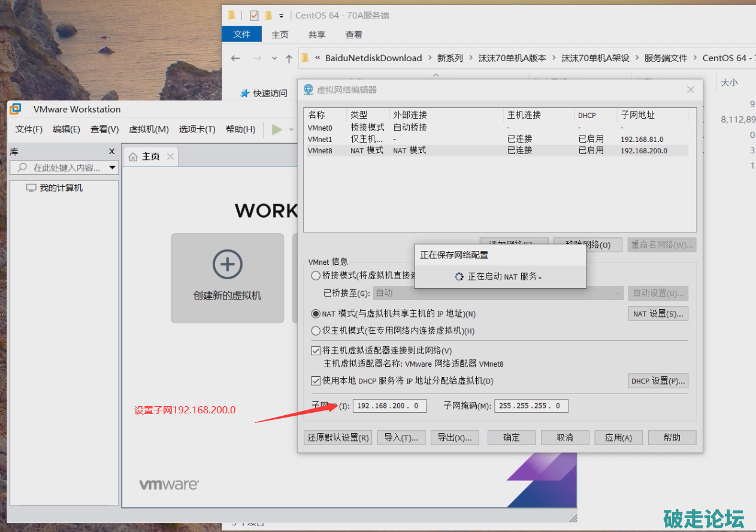Expand the library search dropdown arrow
Screen dimensions: 756x532
tap(112, 168)
